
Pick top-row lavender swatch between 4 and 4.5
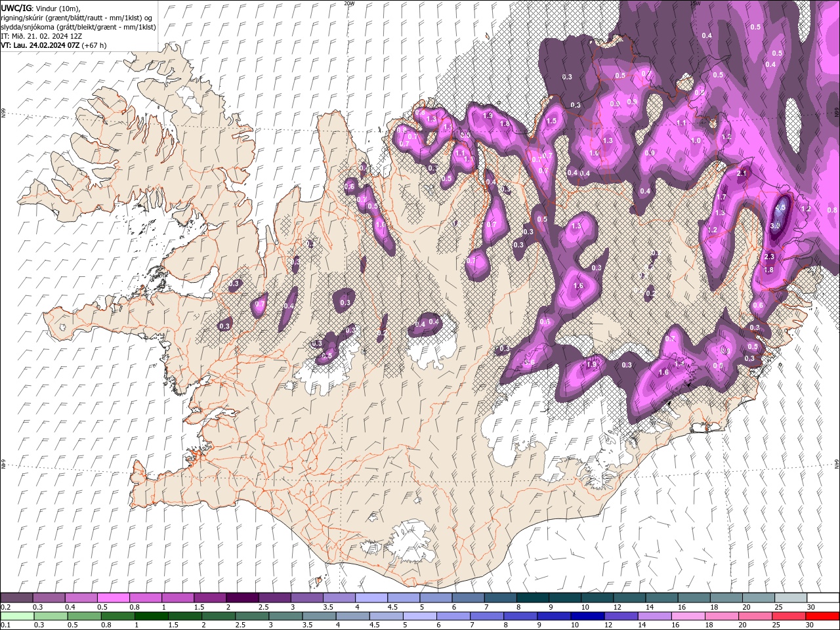pyautogui.click(x=371, y=598)
